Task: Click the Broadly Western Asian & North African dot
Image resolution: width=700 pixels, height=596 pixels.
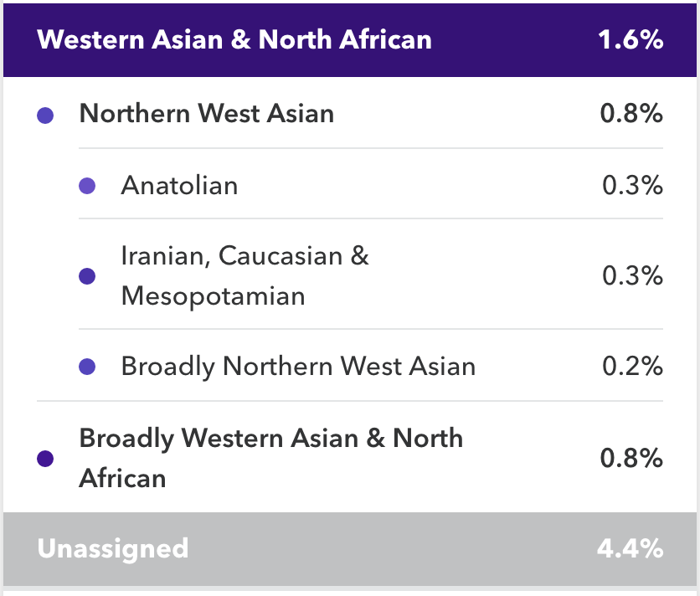Action: 45,459
